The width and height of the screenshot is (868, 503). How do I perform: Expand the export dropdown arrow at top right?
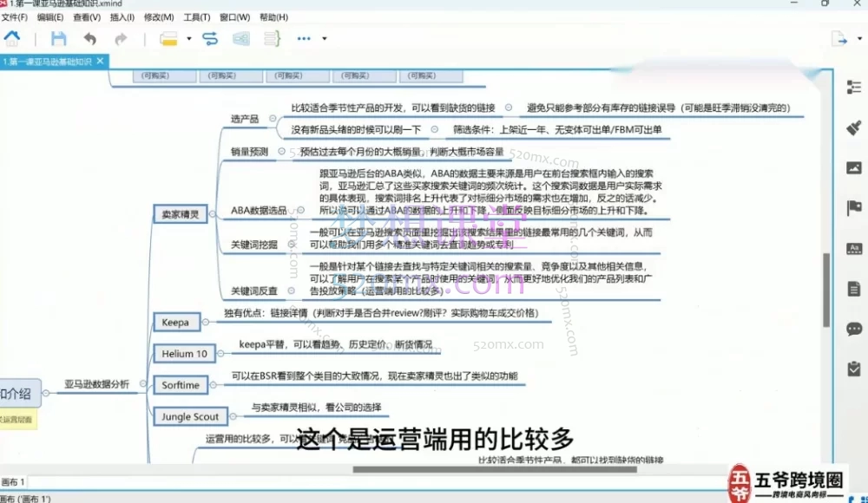[859, 39]
